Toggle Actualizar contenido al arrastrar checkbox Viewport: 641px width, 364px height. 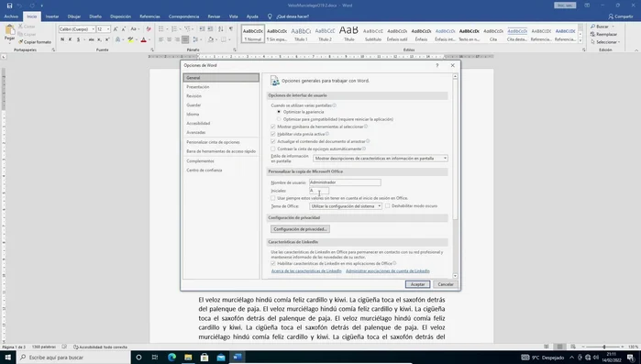click(273, 141)
